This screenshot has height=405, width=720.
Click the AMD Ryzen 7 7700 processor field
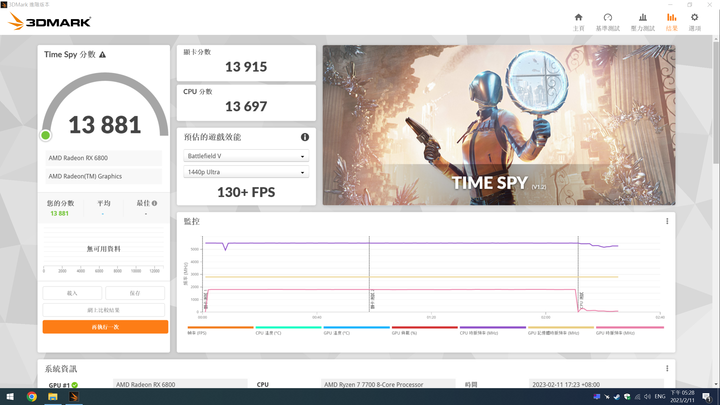click(x=388, y=384)
